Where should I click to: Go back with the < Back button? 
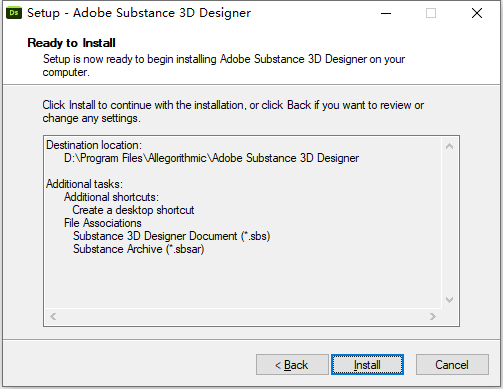point(292,365)
